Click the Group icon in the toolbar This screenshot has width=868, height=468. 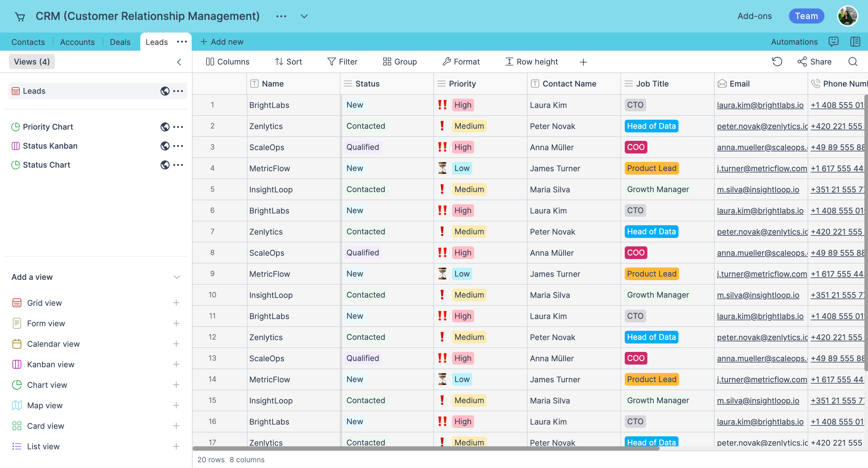point(387,62)
